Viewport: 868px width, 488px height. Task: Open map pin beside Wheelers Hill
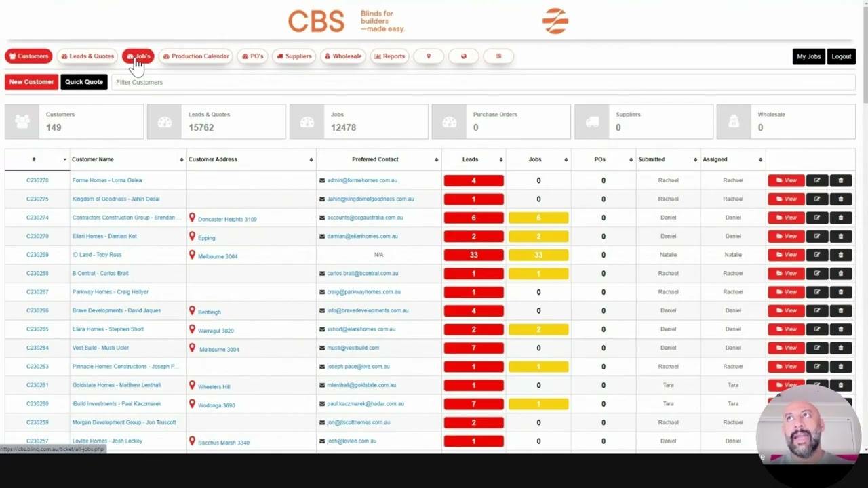coord(192,385)
